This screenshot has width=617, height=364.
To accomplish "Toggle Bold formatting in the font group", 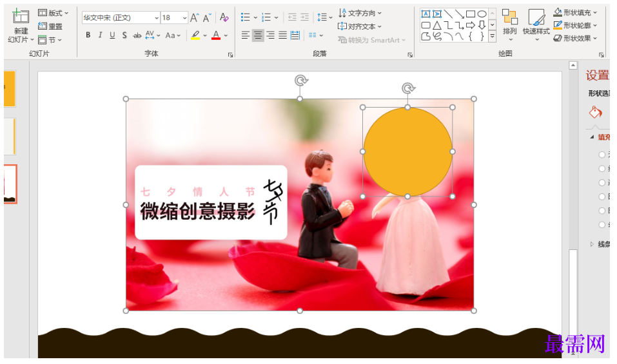I will click(x=88, y=35).
